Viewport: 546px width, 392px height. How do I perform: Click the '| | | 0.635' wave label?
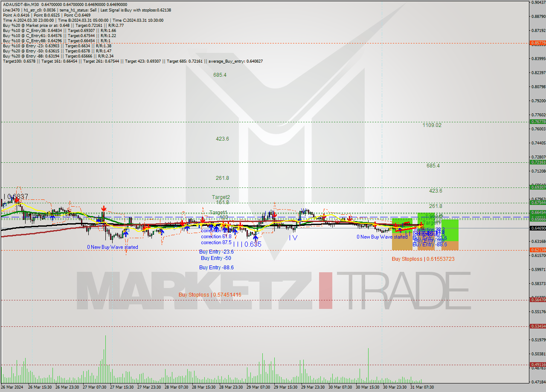point(247,244)
